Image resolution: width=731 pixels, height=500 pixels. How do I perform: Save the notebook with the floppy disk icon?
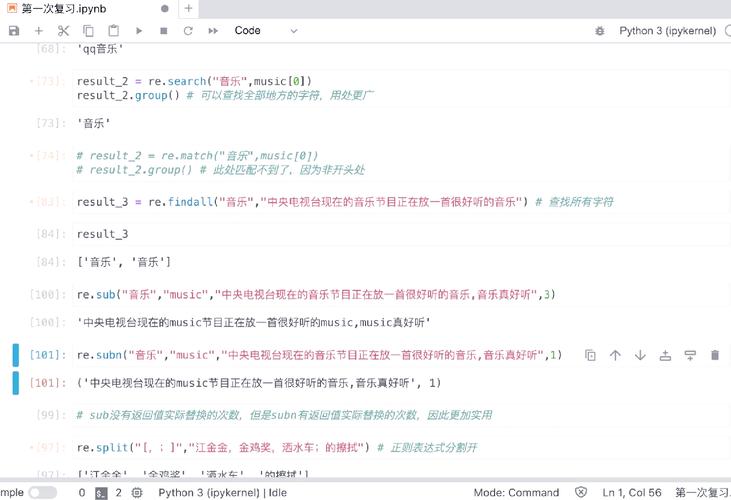(x=14, y=31)
